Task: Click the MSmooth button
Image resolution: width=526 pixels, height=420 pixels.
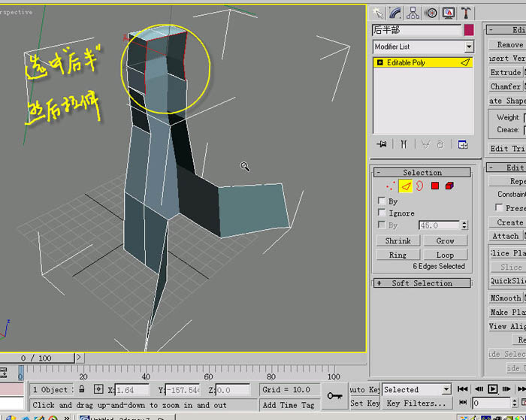Action: [x=506, y=298]
